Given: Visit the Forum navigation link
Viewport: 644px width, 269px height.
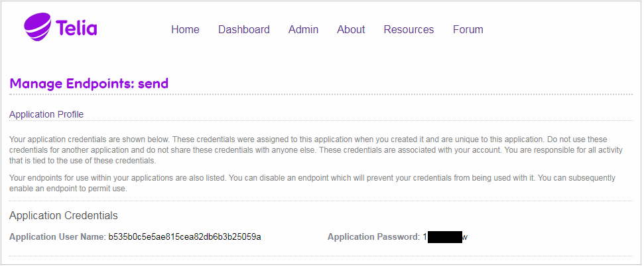Looking at the screenshot, I should (x=468, y=30).
